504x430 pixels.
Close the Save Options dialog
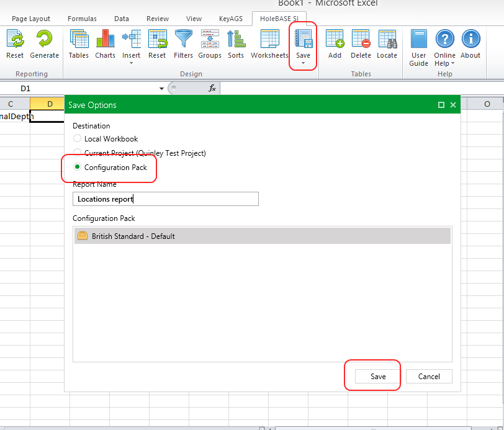453,105
